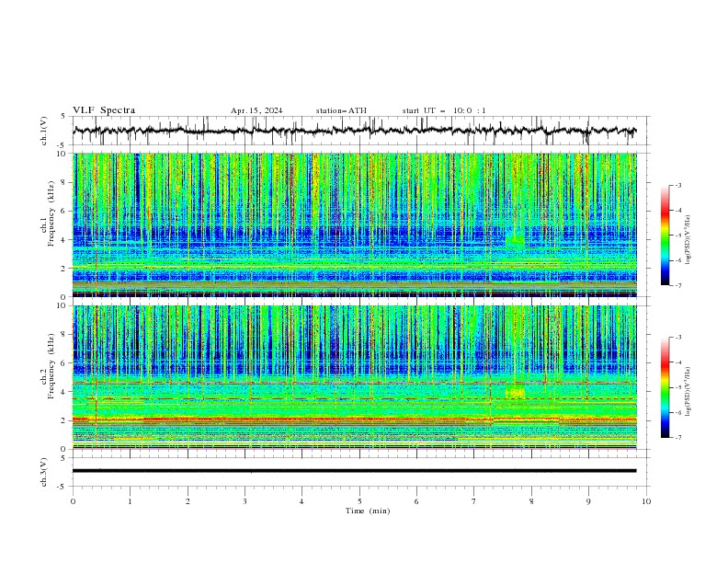The height and width of the screenshot is (563, 728).
Task: Select the date text "Apr. 15, 2024"
Action: pos(256,110)
